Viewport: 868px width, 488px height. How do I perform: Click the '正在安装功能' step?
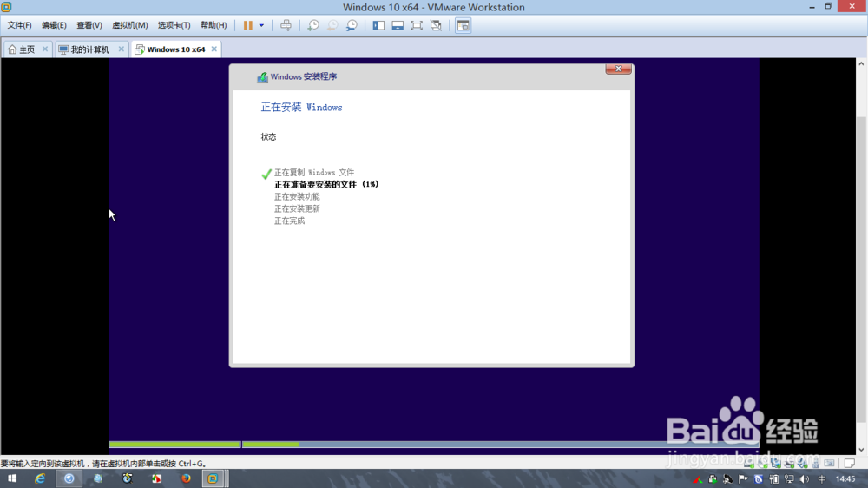(297, 196)
